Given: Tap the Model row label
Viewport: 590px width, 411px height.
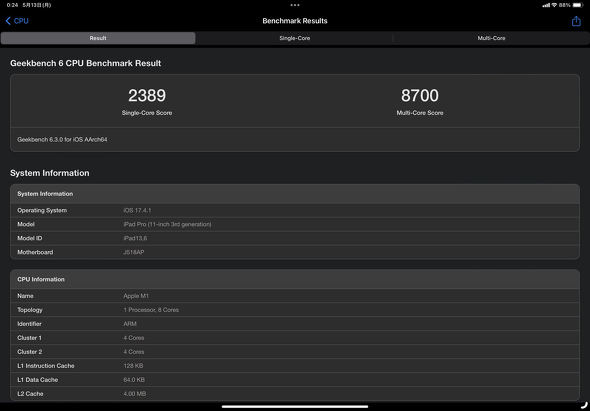Looking at the screenshot, I should [x=26, y=224].
